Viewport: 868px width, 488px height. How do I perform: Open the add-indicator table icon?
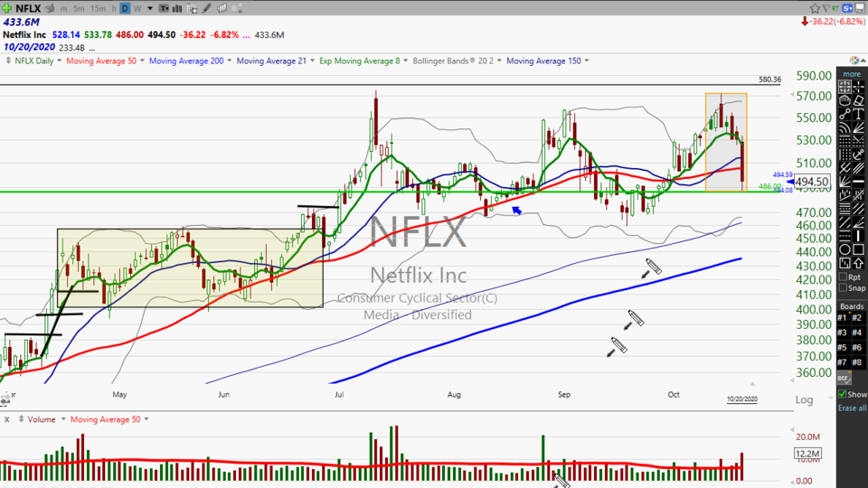[192, 8]
